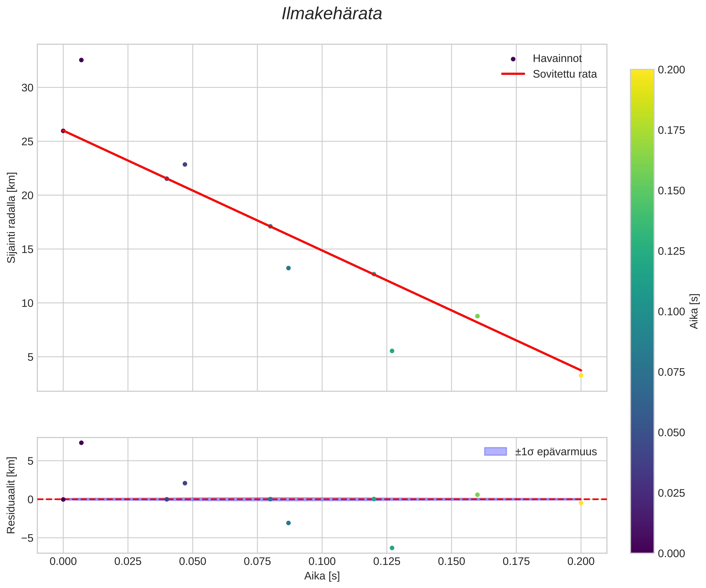Click the Sovitettu rata legend red line
The image size is (706, 588).
click(x=513, y=74)
